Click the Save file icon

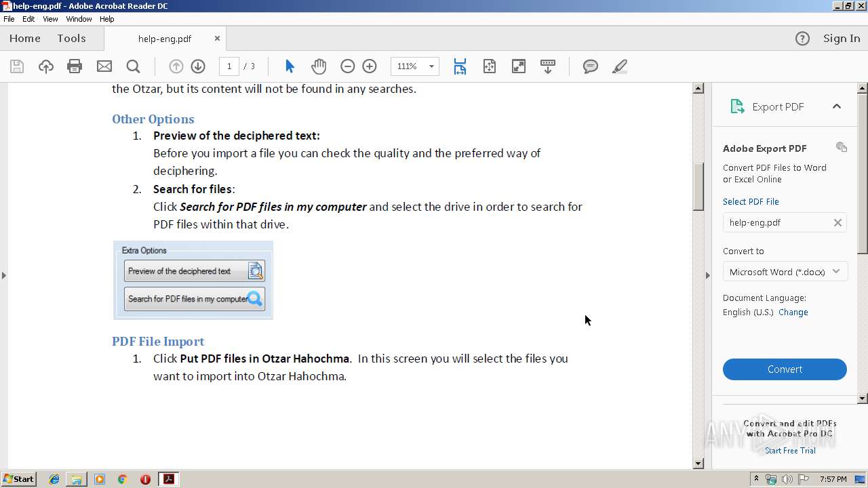[x=17, y=66]
